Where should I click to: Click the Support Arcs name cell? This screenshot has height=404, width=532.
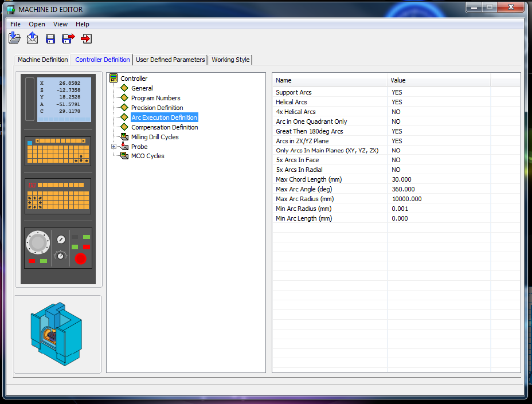pos(294,92)
